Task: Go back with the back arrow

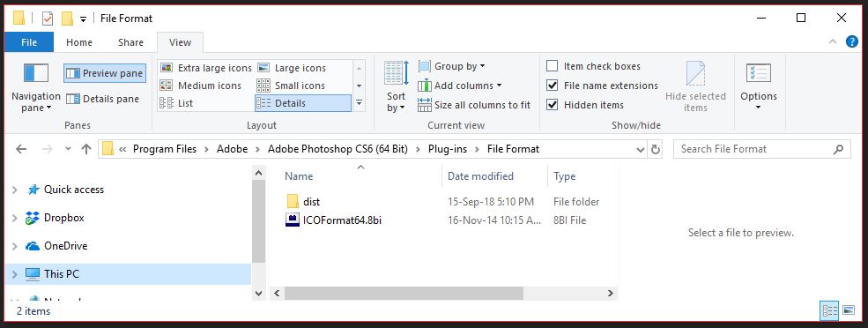Action: pyautogui.click(x=21, y=149)
